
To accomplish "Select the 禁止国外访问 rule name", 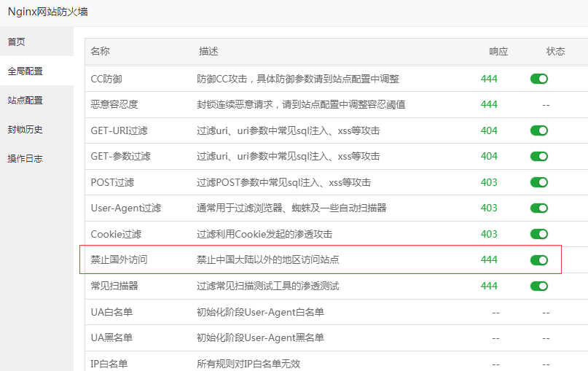I will tap(119, 259).
